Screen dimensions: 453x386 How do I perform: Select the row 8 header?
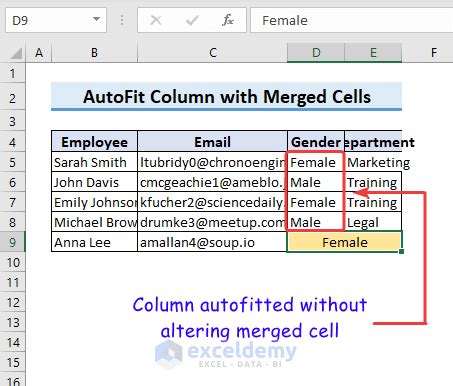[x=13, y=222]
